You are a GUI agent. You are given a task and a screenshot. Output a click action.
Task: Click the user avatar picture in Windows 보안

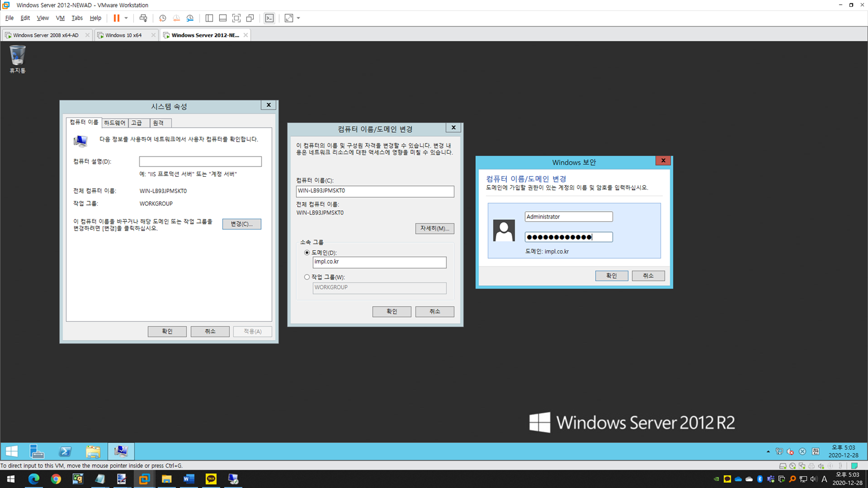504,230
